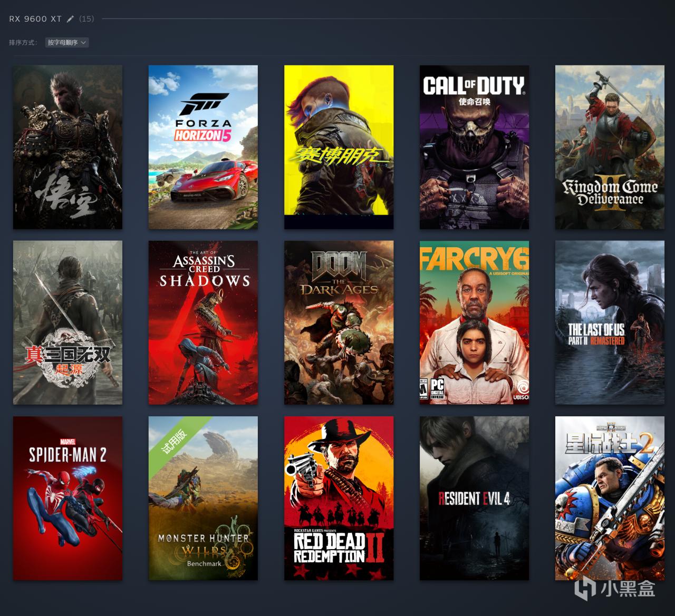Click the 排序方式 label
This screenshot has height=616, width=675.
23,43
